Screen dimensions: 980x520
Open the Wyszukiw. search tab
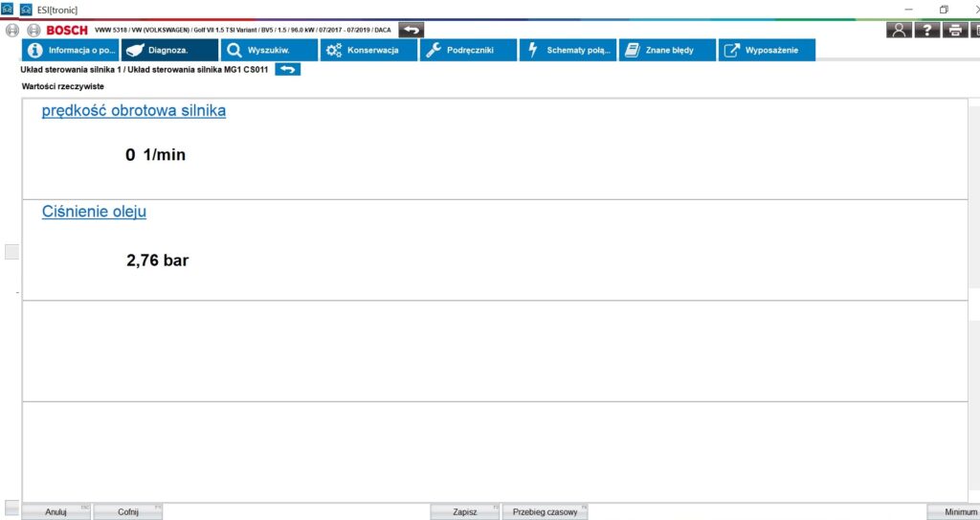(x=268, y=50)
